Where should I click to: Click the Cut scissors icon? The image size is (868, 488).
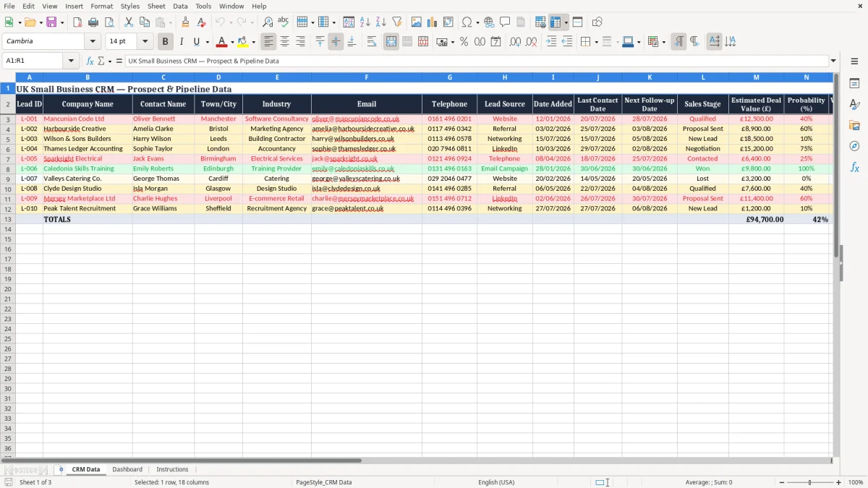pyautogui.click(x=129, y=22)
